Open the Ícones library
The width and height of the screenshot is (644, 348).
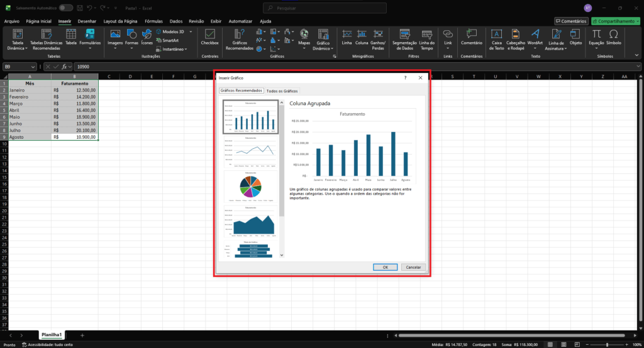coord(147,37)
